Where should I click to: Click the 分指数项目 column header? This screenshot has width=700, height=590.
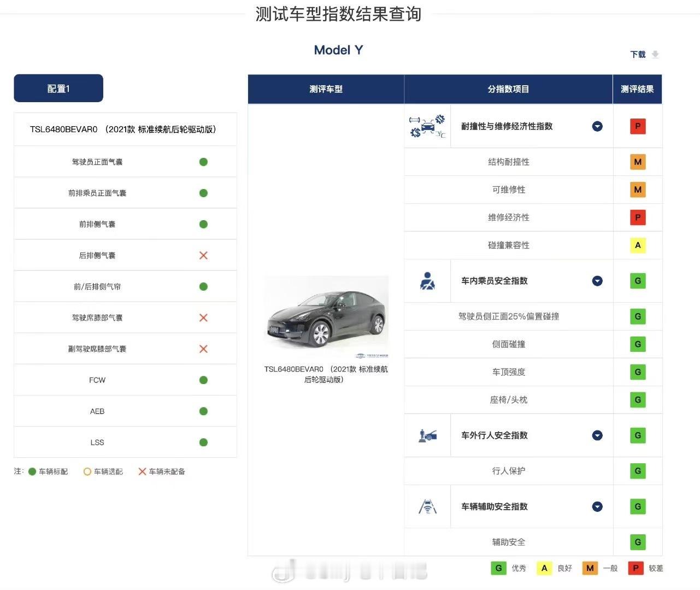pyautogui.click(x=508, y=89)
